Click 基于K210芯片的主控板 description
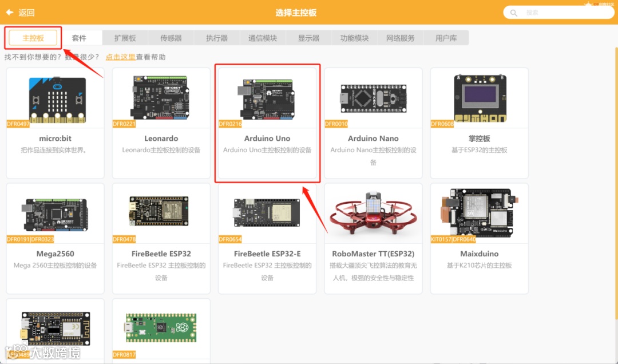The width and height of the screenshot is (618, 364). pos(480,266)
